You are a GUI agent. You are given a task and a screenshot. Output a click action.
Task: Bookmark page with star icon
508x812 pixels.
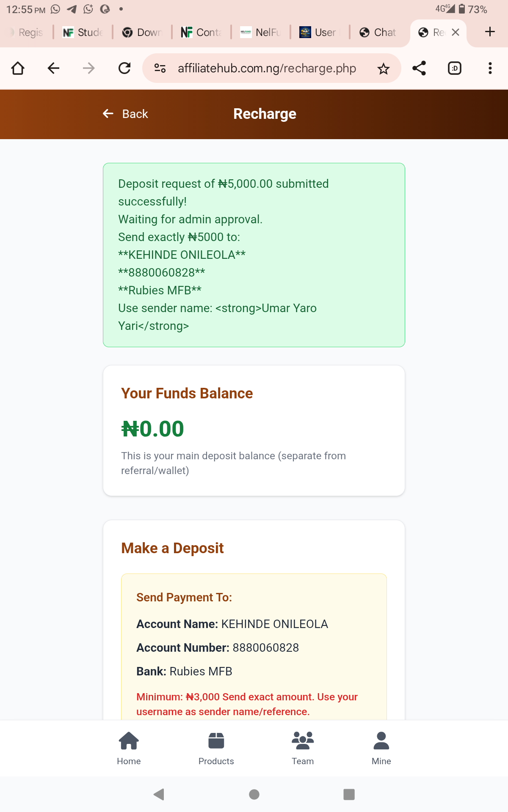coord(384,69)
